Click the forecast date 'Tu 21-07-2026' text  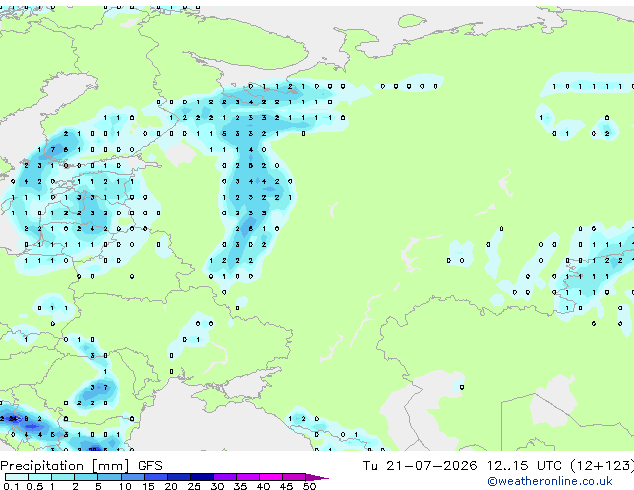(x=420, y=466)
